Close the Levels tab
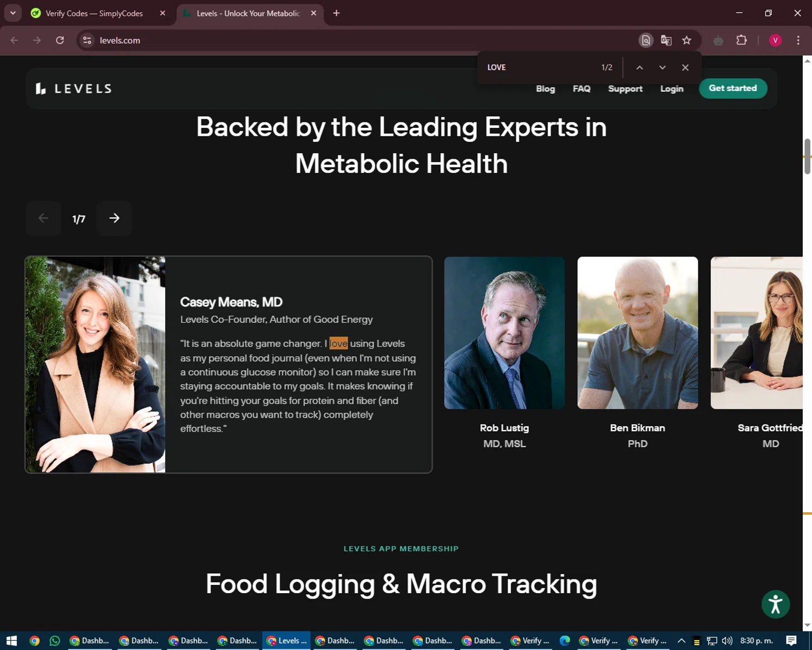The width and height of the screenshot is (812, 650). [x=313, y=13]
